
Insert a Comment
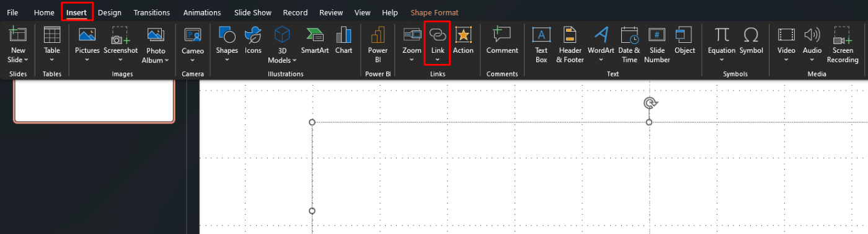(x=502, y=40)
